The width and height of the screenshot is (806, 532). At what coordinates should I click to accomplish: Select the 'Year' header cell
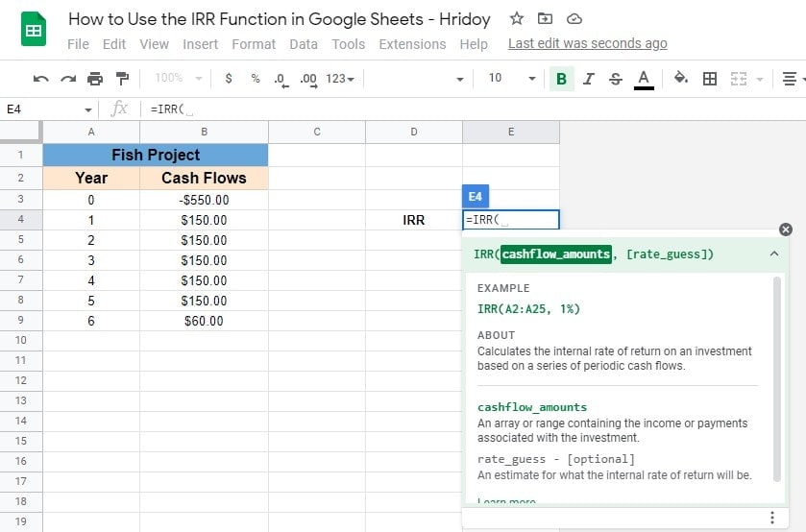pos(91,178)
